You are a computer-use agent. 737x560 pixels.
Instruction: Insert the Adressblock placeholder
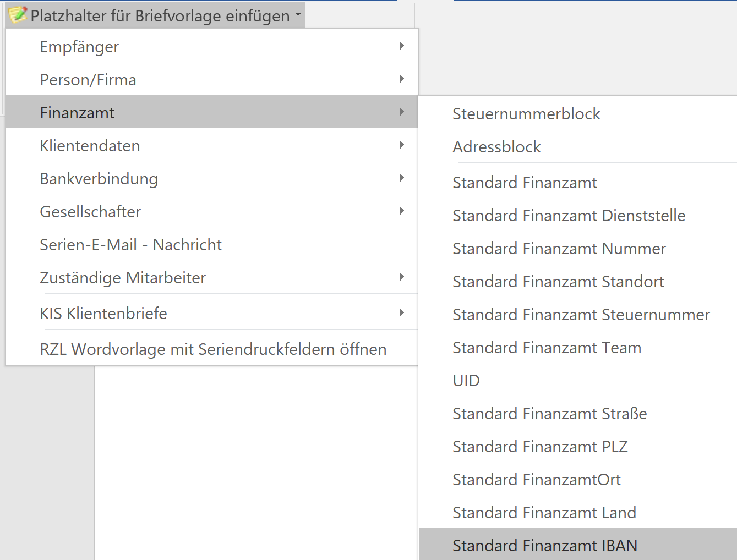pos(496,146)
